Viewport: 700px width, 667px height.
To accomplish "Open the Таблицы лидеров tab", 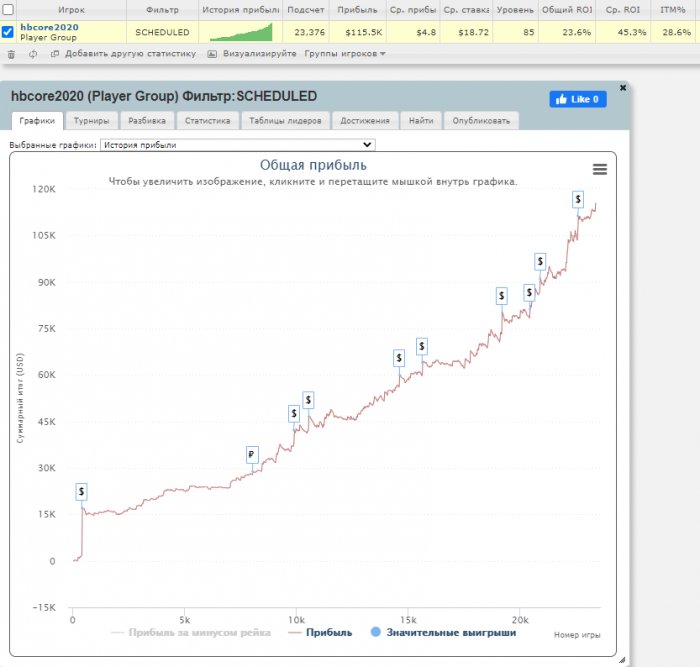I will pyautogui.click(x=286, y=121).
